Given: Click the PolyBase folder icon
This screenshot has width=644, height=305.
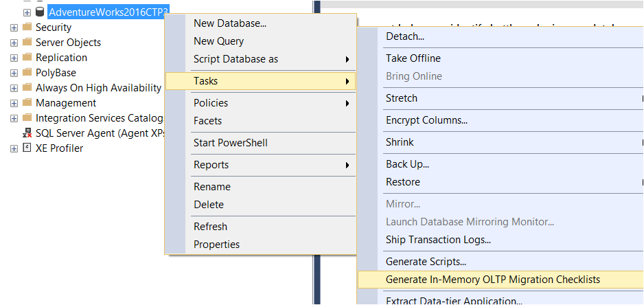Looking at the screenshot, I should [27, 72].
